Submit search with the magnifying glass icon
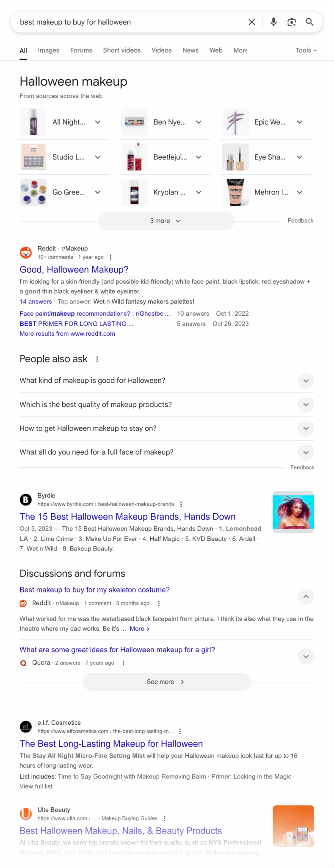 click(310, 22)
